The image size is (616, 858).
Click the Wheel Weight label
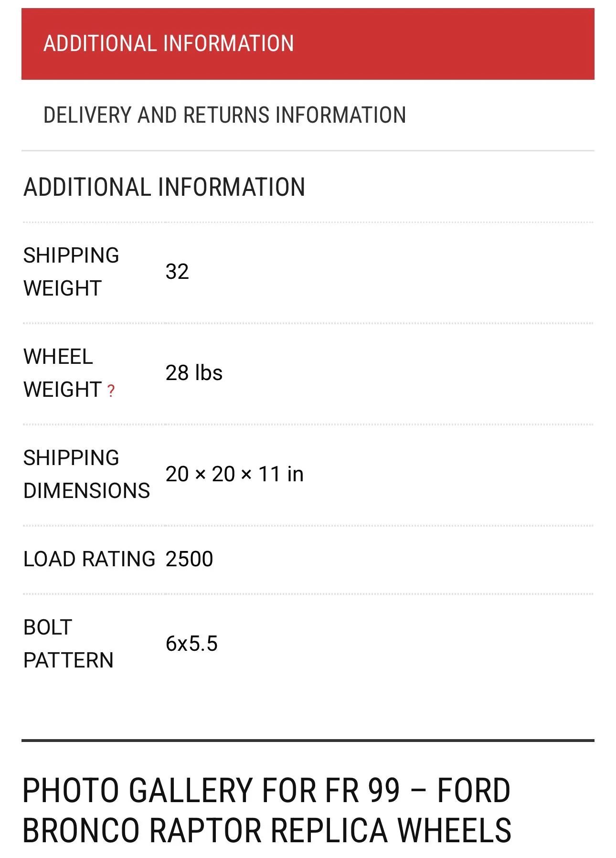(x=63, y=373)
